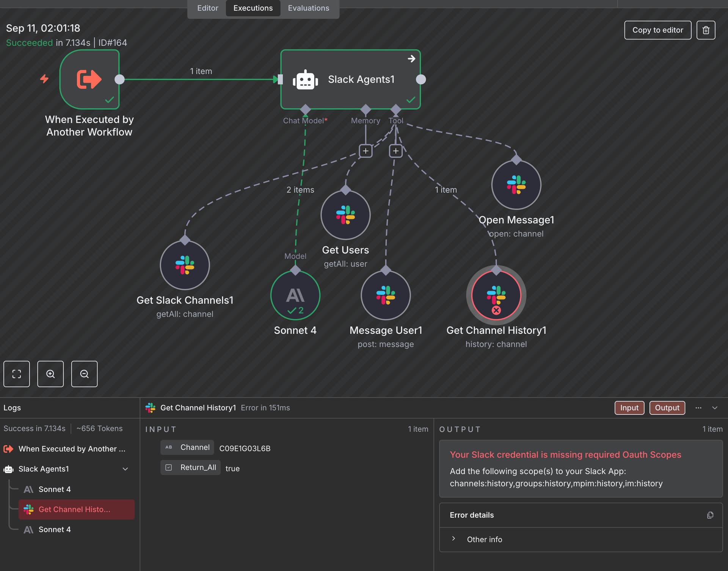Image resolution: width=728 pixels, height=571 pixels.
Task: Toggle the Output pane button
Action: pos(667,408)
